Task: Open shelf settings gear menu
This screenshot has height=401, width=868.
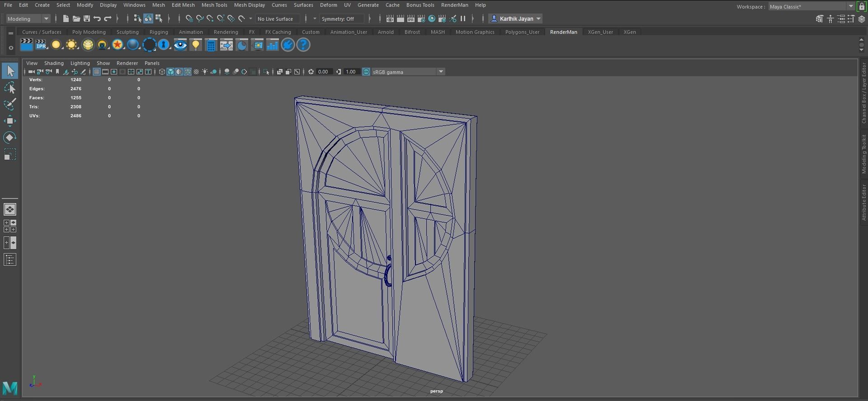Action: [x=10, y=48]
